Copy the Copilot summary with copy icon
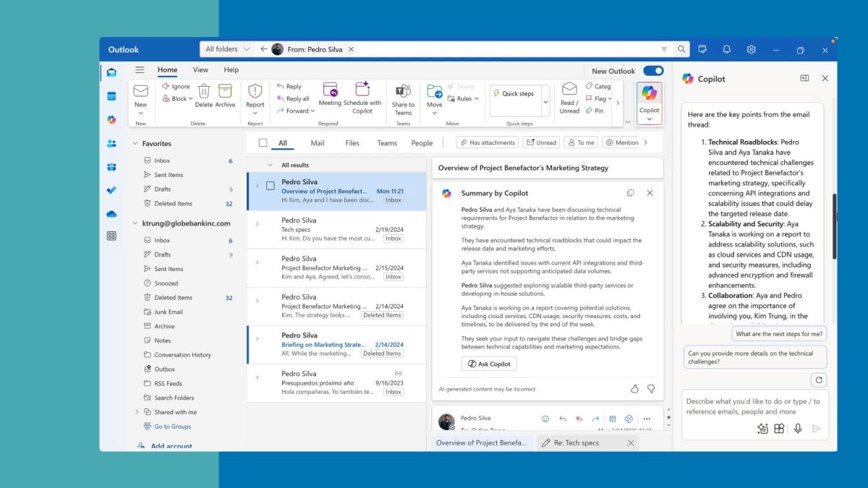 [x=630, y=193]
